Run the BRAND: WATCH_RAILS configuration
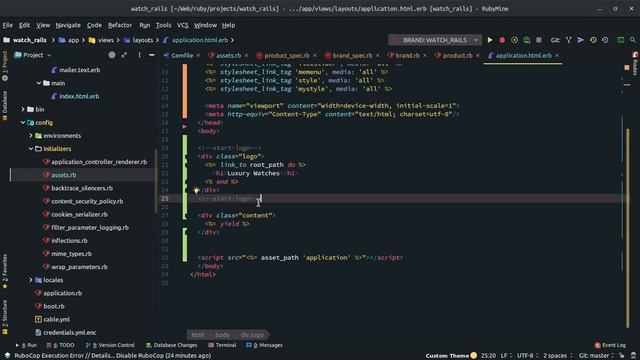 [490, 40]
